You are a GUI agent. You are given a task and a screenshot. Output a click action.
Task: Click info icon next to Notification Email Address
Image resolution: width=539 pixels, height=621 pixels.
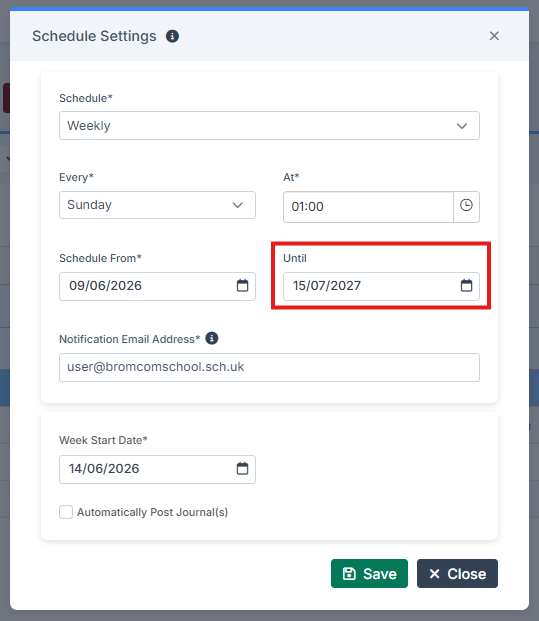[x=212, y=339]
